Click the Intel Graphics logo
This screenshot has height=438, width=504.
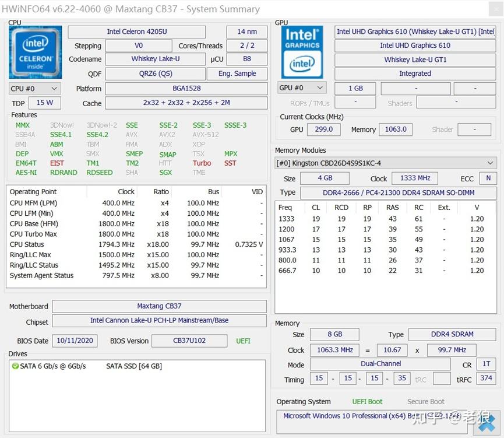(302, 52)
